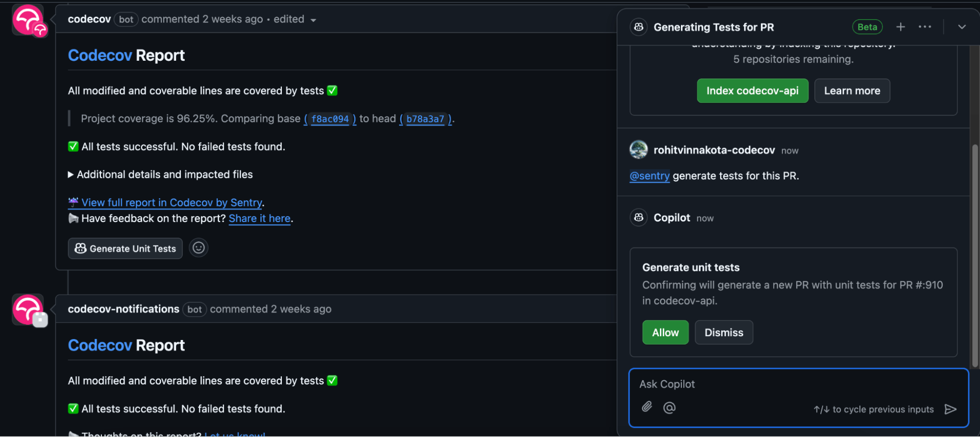Viewport: 980px width, 437px height.
Task: Click Index codecov-api button
Action: [x=753, y=91]
